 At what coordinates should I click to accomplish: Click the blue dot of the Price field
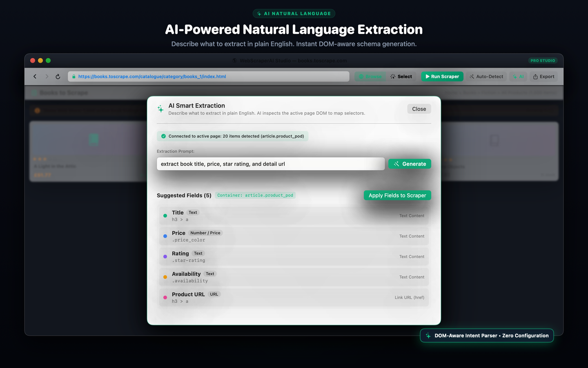point(165,236)
